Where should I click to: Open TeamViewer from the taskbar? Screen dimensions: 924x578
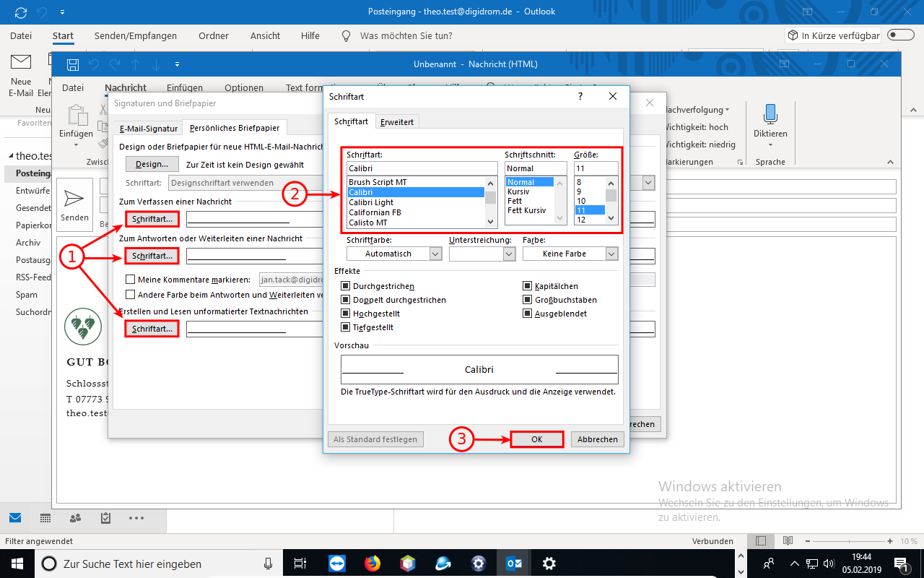coord(337,563)
